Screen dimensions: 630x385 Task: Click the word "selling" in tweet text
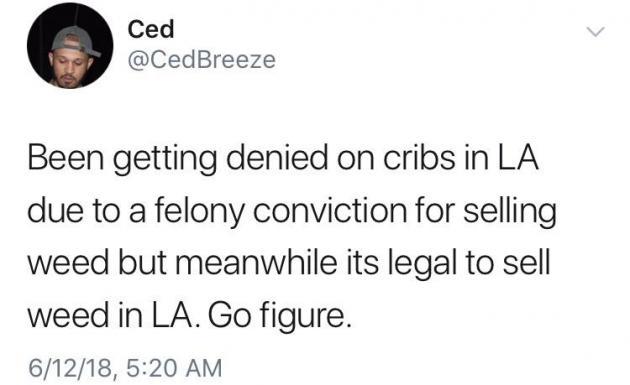pyautogui.click(x=510, y=212)
